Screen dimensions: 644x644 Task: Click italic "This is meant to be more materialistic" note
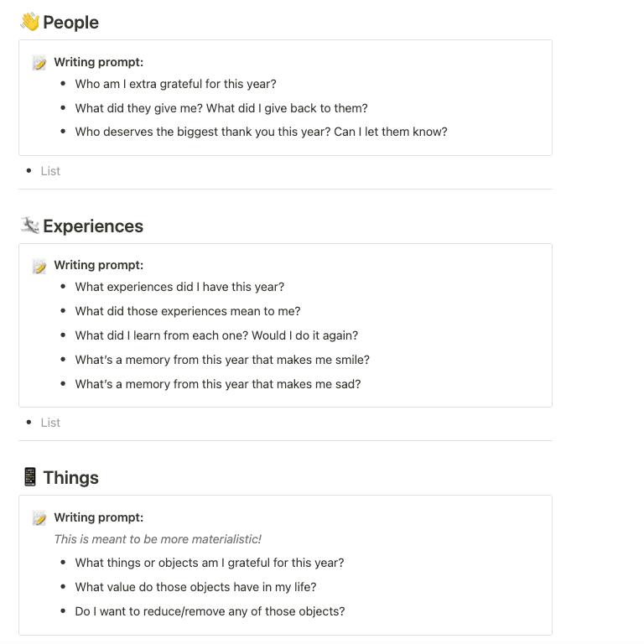click(x=158, y=539)
